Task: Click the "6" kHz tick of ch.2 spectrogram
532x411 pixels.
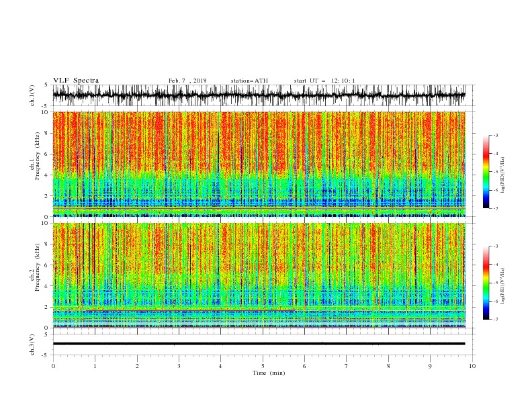Action: point(47,265)
